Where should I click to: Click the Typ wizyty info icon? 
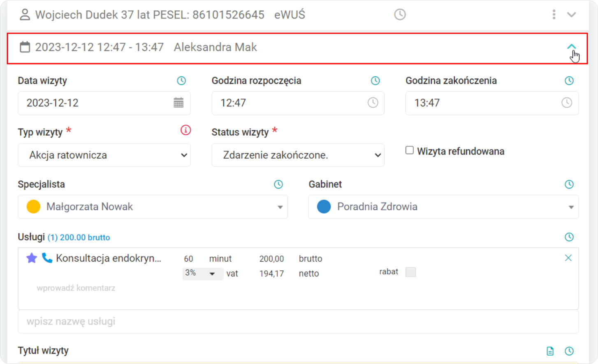[x=186, y=130]
